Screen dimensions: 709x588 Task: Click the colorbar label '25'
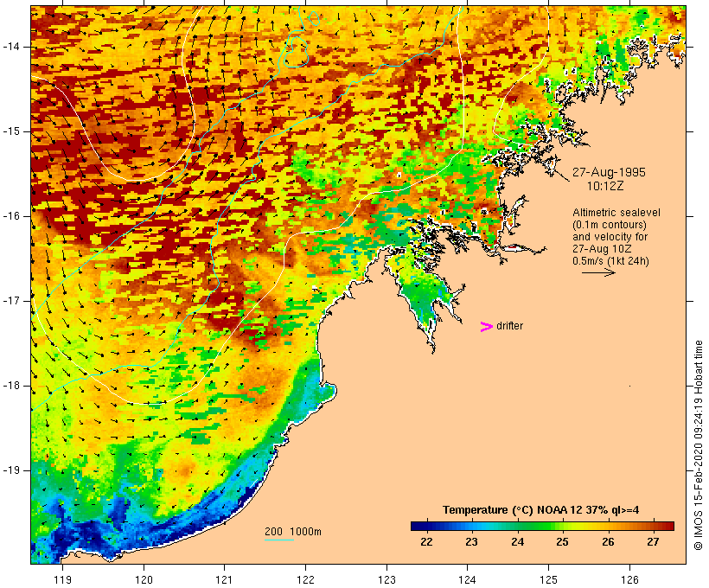point(563,542)
